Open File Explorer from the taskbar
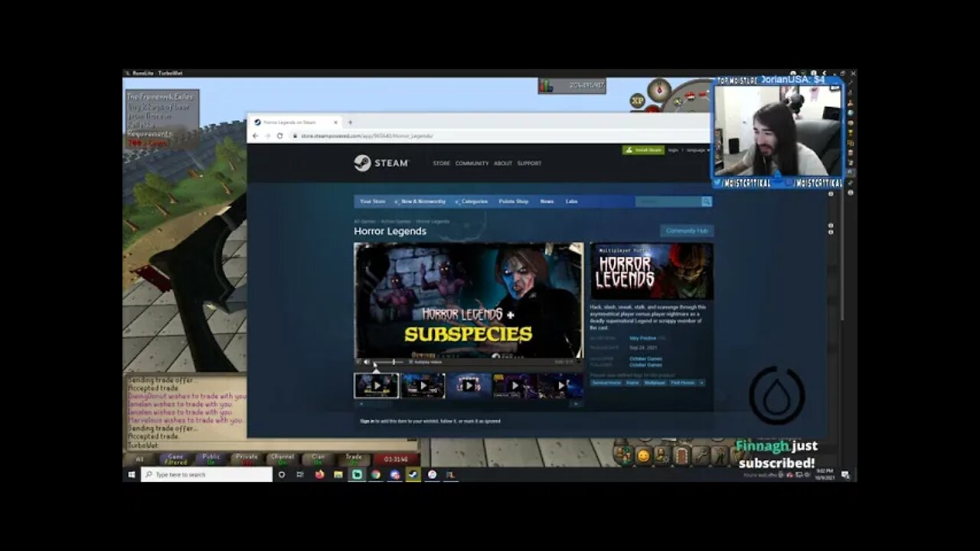The image size is (980, 551). click(338, 474)
